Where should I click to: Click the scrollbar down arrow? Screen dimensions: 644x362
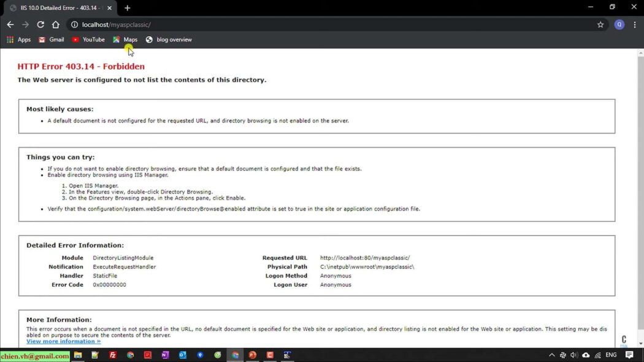click(641, 344)
